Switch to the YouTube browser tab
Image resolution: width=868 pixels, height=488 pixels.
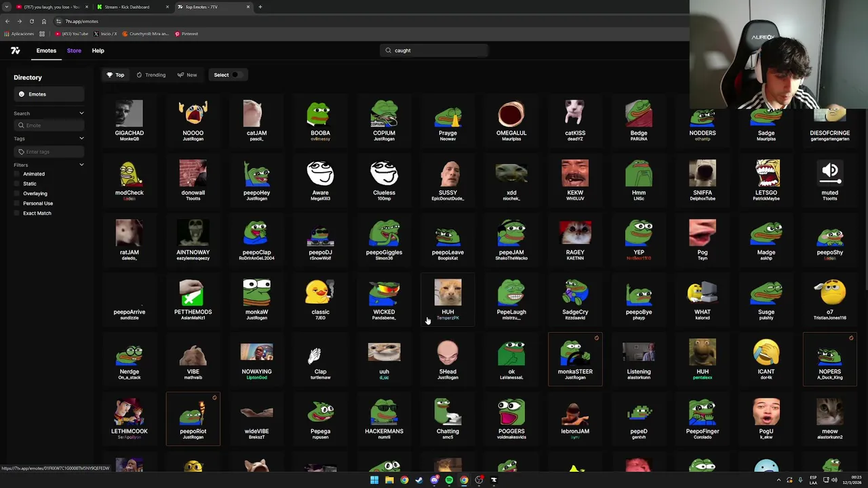pos(51,7)
